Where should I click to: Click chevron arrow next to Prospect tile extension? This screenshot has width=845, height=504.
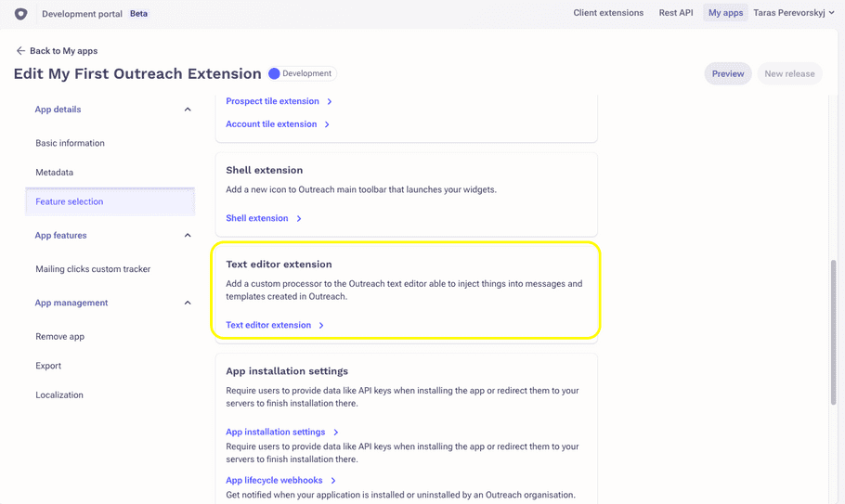coord(330,101)
